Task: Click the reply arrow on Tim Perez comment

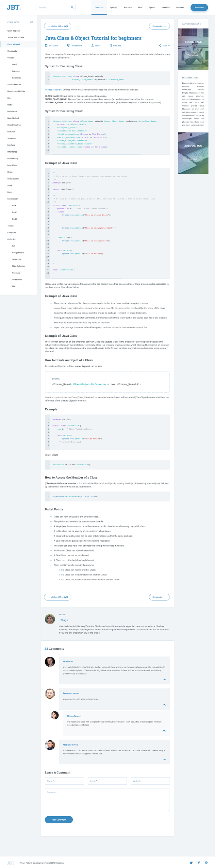Action: click(164, 679)
